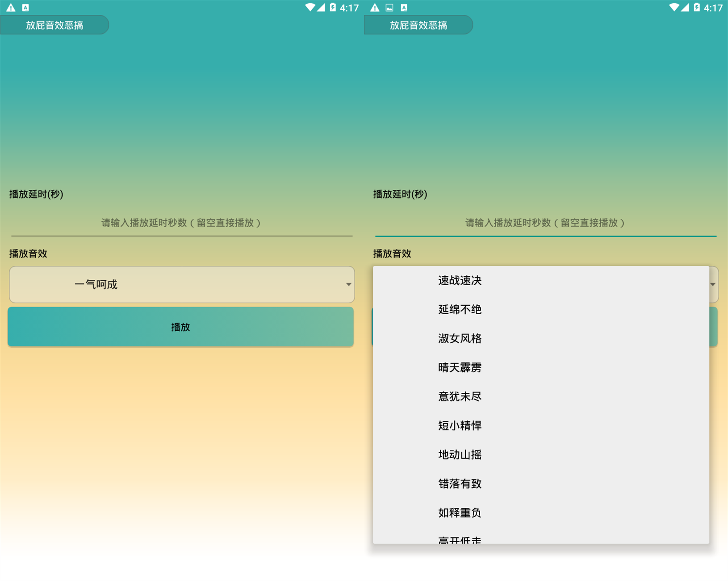Select 速战速决 from the sound list
The height and width of the screenshot is (581, 728).
point(460,280)
